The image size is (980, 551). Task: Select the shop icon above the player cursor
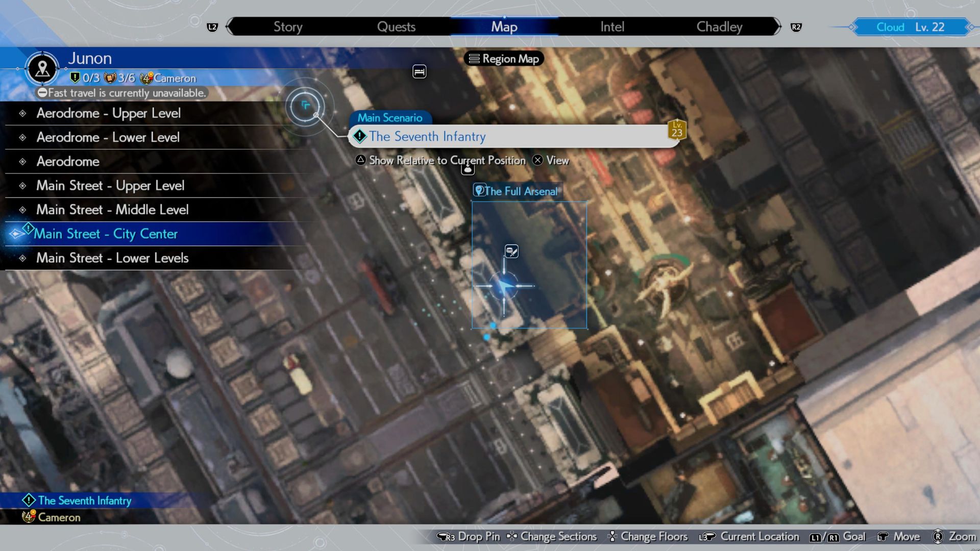(x=511, y=251)
